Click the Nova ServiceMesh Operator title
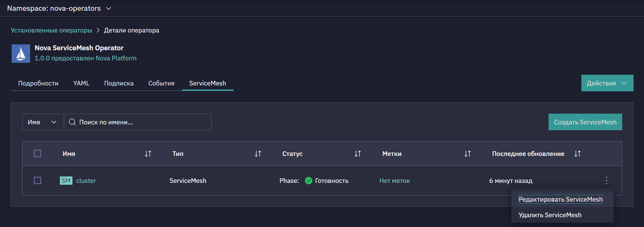Screen dimensions: 644x227 pos(79,48)
